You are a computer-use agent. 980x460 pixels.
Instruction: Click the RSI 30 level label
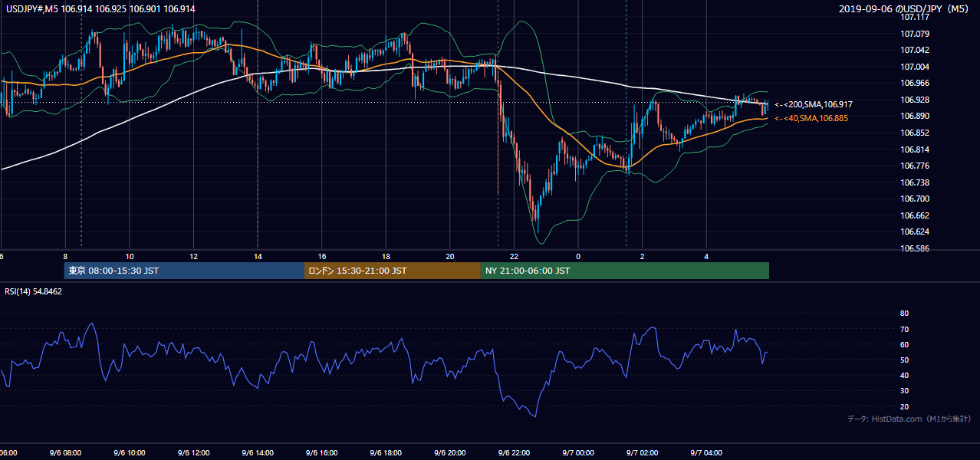(905, 391)
